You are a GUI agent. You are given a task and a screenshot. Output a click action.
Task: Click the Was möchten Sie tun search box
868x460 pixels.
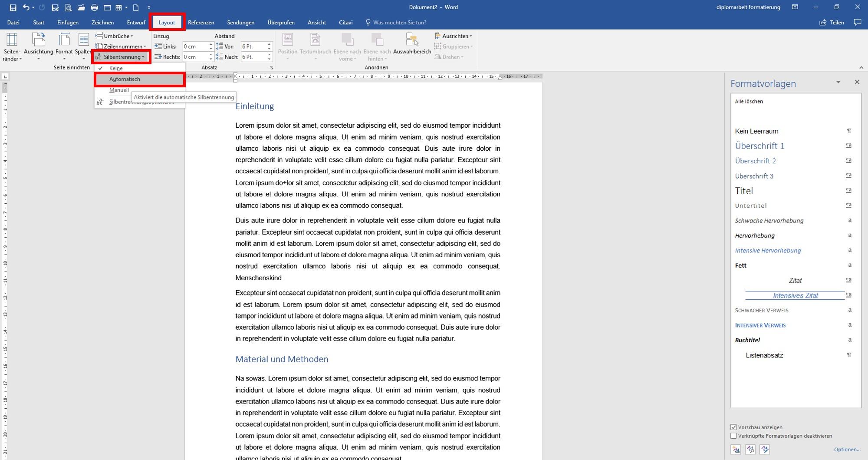(399, 22)
